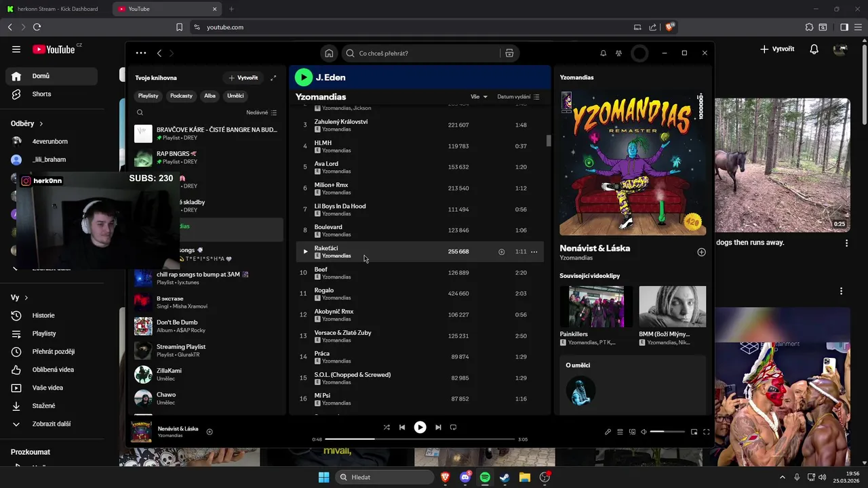868x488 pixels.
Task: Expand Spotify library panel with arrows icon
Action: 273,78
